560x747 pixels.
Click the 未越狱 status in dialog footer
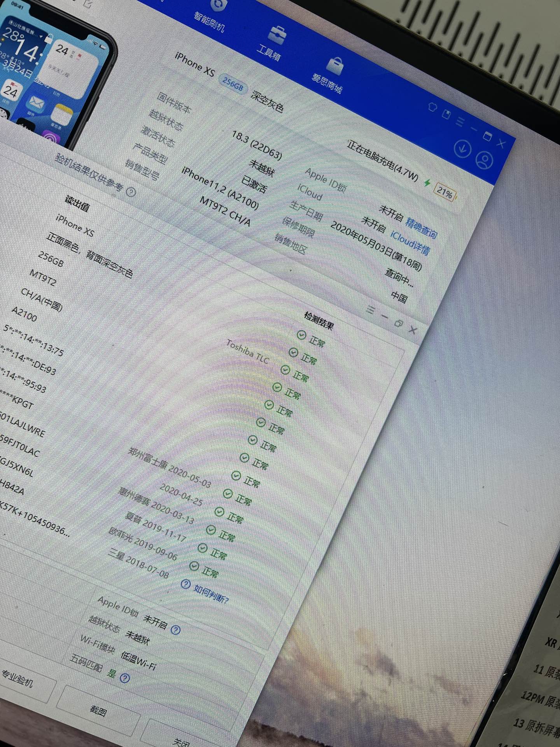click(x=137, y=638)
